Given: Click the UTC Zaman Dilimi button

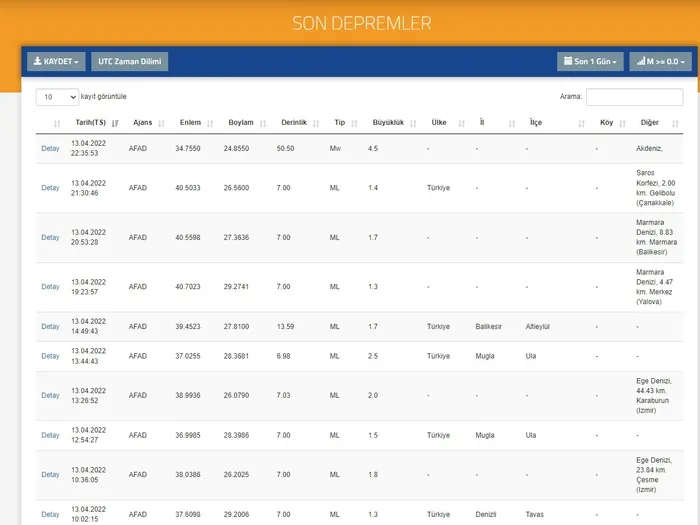Looking at the screenshot, I should coord(130,62).
